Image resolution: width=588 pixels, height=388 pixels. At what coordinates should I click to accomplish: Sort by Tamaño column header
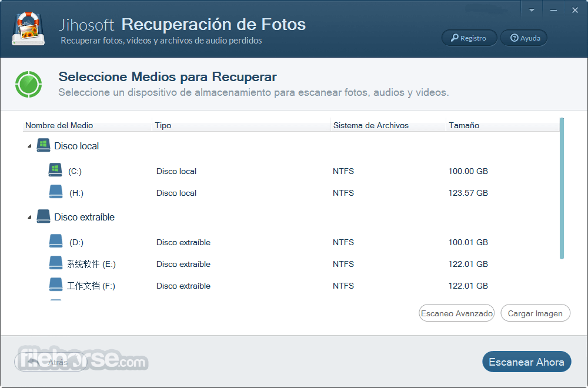point(503,125)
